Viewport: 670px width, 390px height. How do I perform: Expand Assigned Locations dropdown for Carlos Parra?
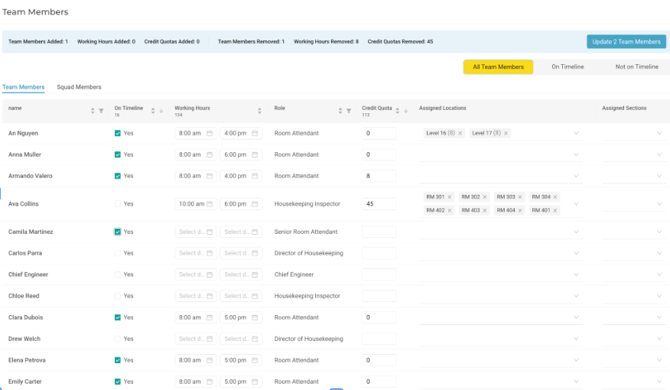click(576, 253)
